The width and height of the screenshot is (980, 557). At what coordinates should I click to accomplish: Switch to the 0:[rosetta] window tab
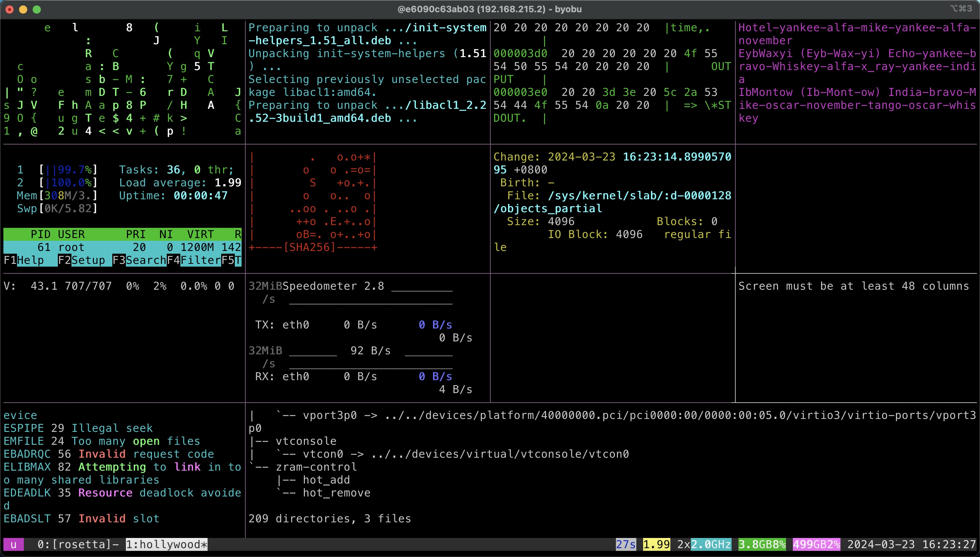pos(74,544)
